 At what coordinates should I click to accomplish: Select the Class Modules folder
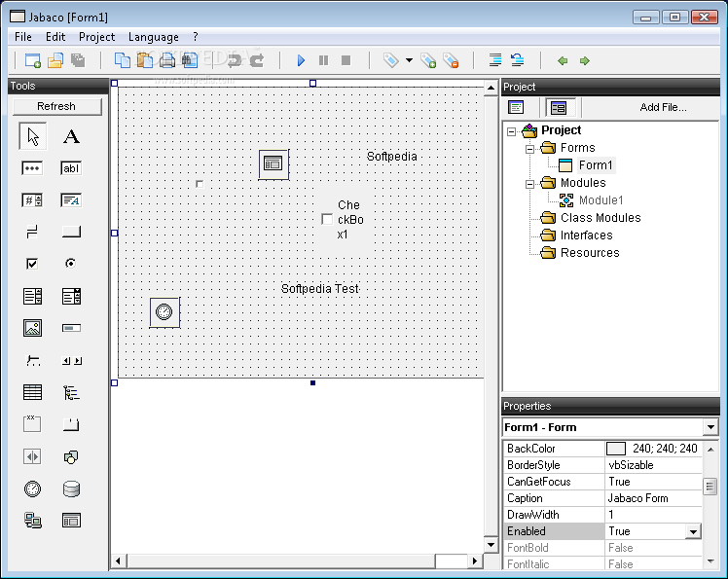coord(601,218)
